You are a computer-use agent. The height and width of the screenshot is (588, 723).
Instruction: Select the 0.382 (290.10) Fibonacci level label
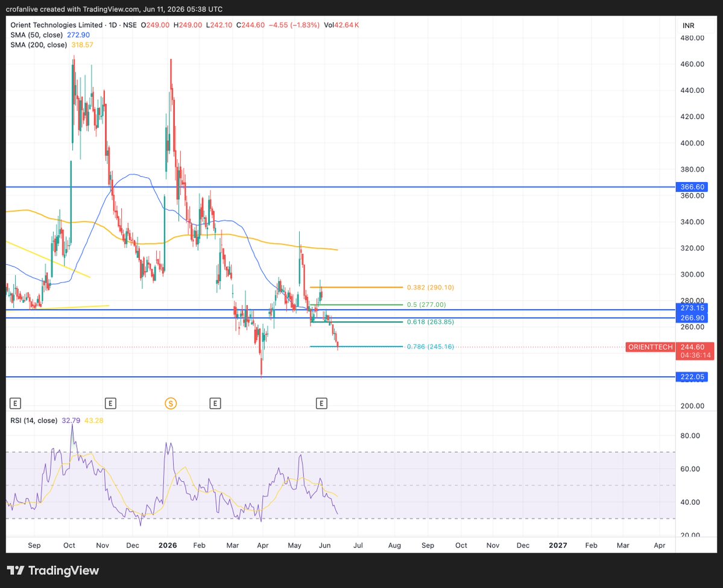pos(430,287)
